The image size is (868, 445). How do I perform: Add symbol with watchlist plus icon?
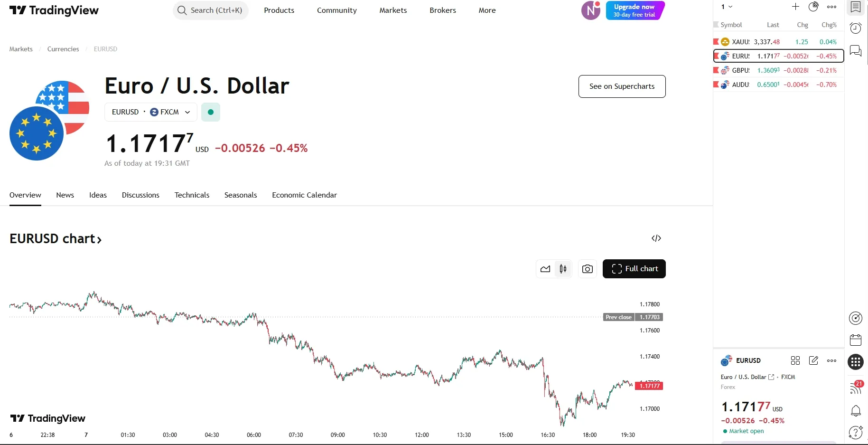pyautogui.click(x=795, y=7)
